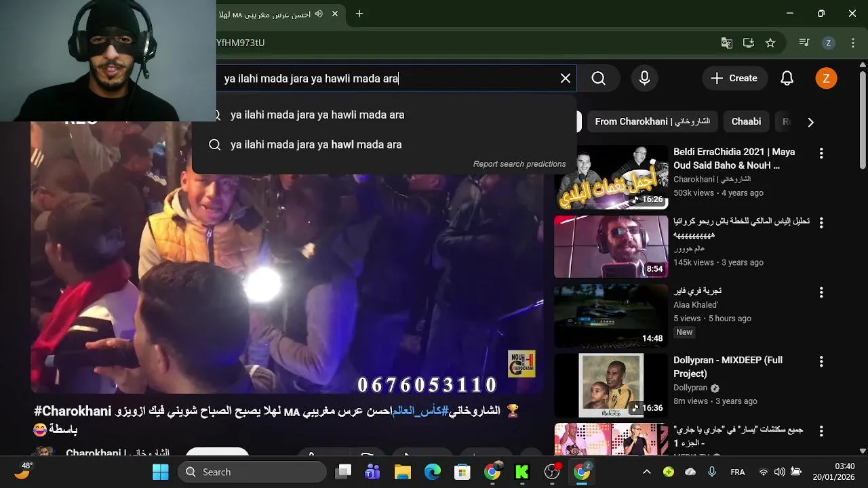
Task: Open Beldi ErraChidia 2021 thumbnail
Action: click(x=611, y=178)
